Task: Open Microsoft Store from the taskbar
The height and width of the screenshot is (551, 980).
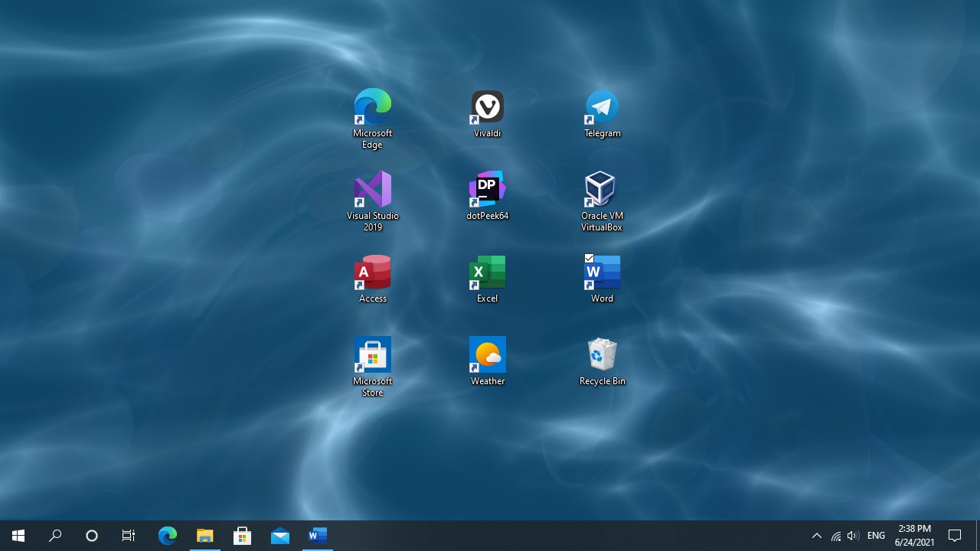Action: pos(242,536)
